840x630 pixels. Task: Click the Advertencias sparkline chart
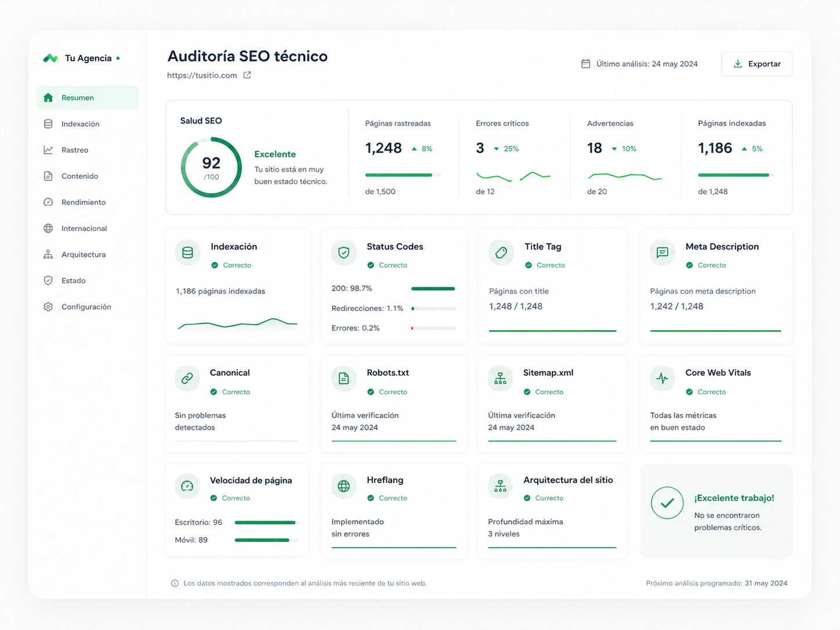(x=625, y=176)
